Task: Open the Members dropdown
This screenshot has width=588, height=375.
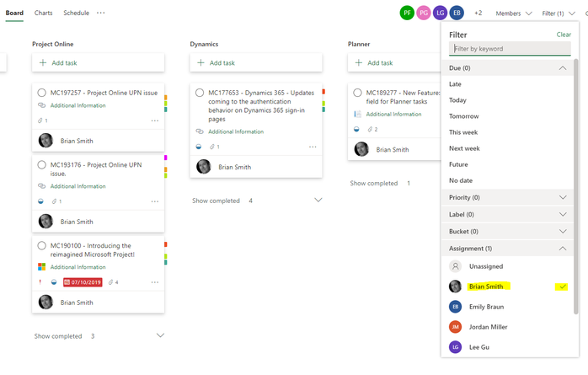Action: [513, 13]
